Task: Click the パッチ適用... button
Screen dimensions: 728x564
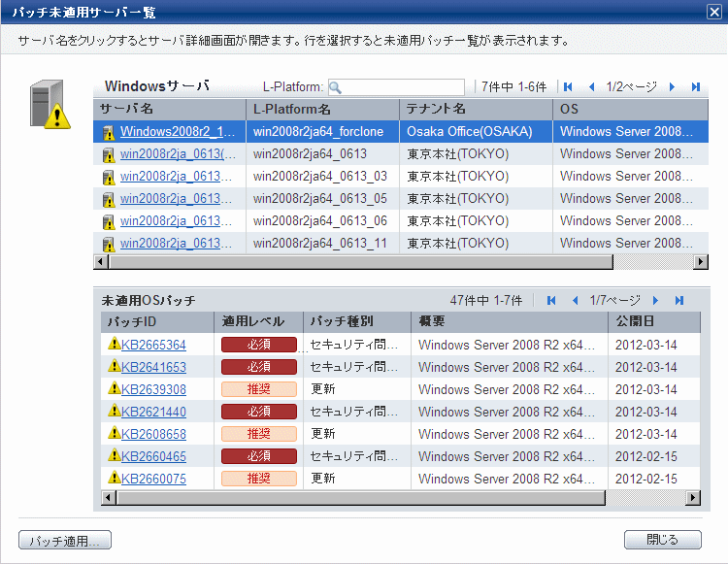Action: pos(65,541)
